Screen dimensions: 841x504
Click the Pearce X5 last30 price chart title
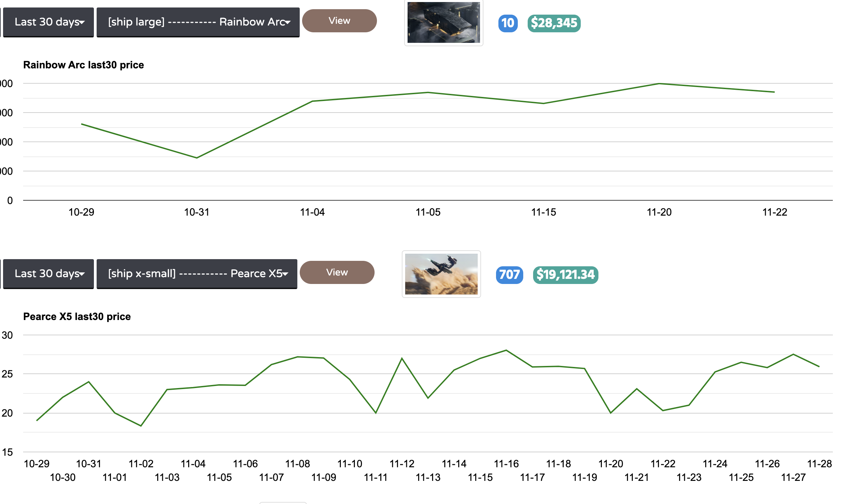77,317
